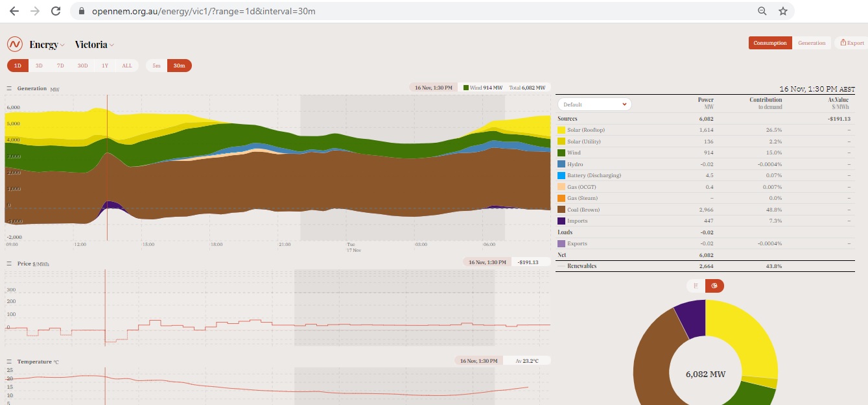Bookmark this page with the star icon

pos(782,11)
